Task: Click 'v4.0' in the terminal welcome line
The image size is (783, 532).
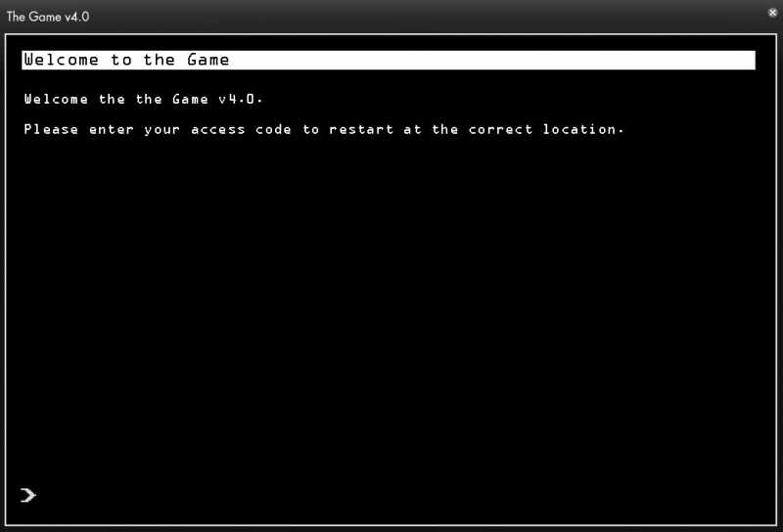Action: click(238, 99)
